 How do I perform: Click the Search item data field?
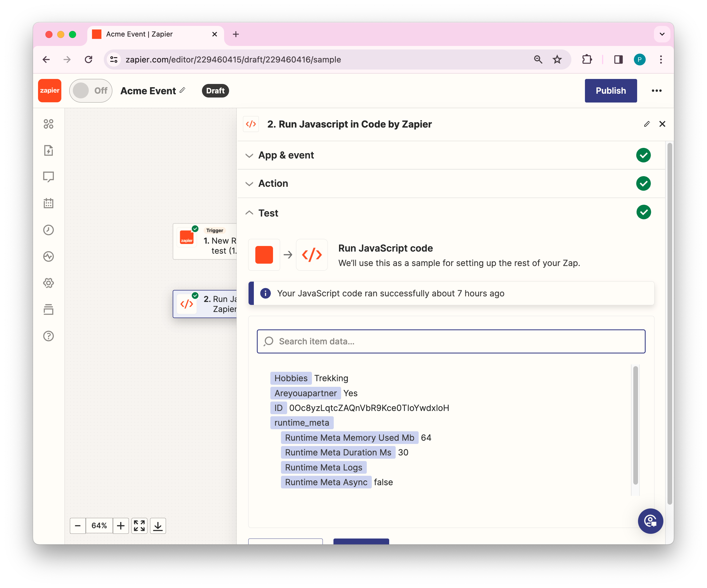pos(450,341)
